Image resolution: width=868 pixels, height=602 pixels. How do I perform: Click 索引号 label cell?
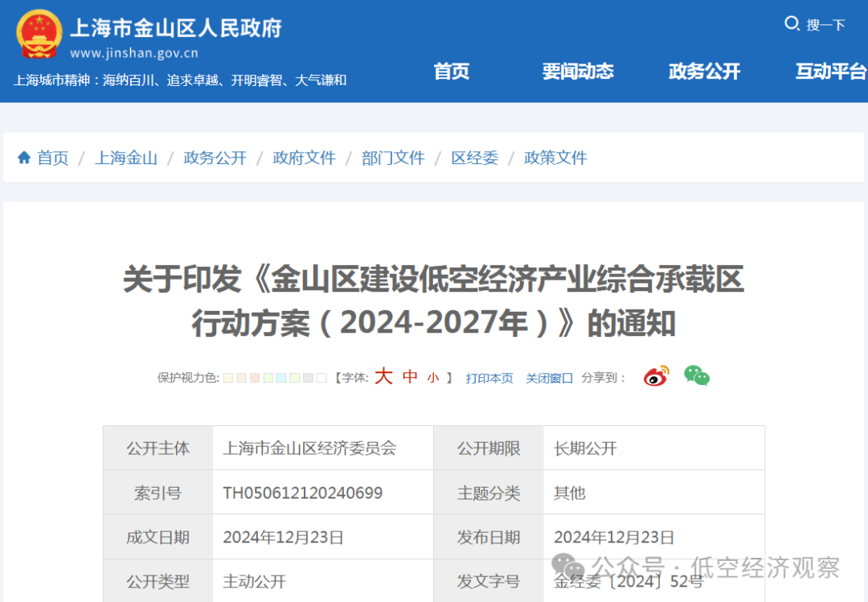click(158, 493)
